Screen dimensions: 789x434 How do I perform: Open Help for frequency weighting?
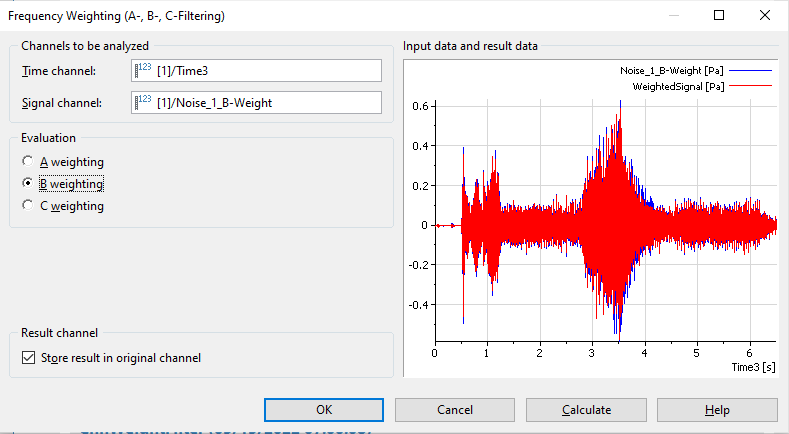(x=717, y=409)
